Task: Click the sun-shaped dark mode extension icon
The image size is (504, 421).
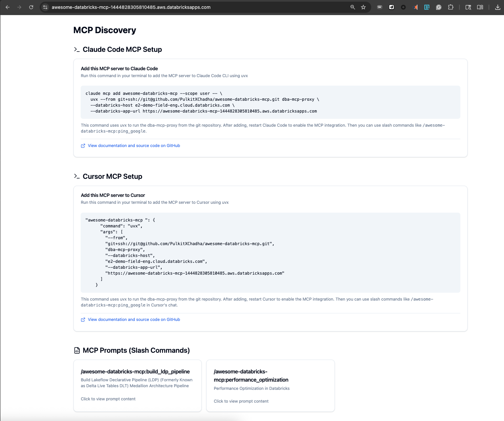Action: click(403, 7)
